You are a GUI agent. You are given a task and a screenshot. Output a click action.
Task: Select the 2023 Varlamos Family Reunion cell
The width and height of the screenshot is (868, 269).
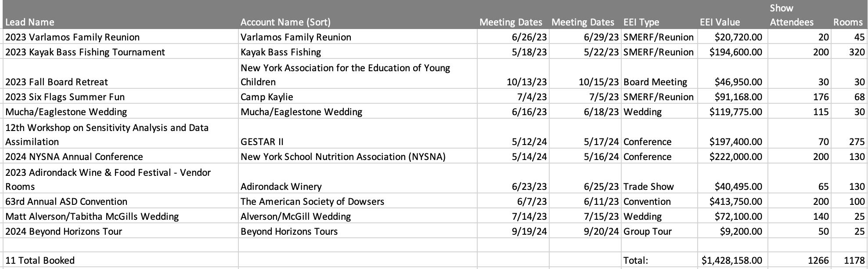point(120,37)
